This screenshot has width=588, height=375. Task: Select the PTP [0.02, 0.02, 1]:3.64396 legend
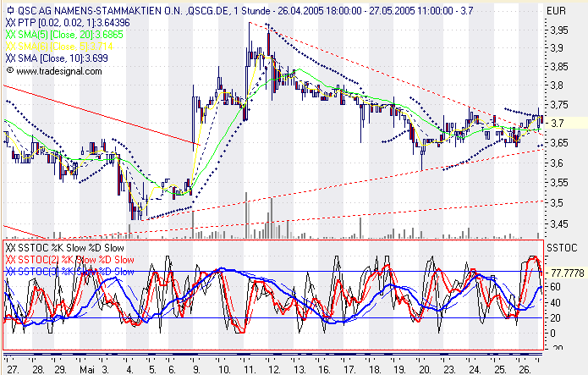(74, 23)
